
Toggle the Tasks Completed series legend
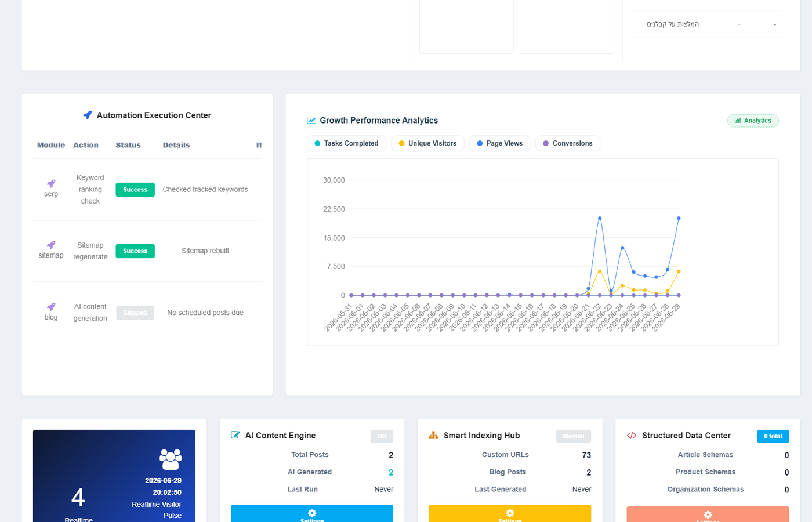click(346, 143)
